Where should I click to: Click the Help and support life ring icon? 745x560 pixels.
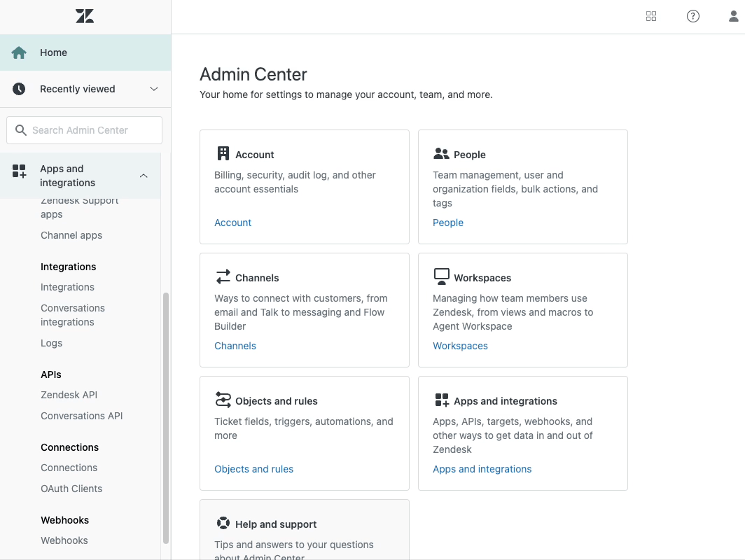pos(223,522)
